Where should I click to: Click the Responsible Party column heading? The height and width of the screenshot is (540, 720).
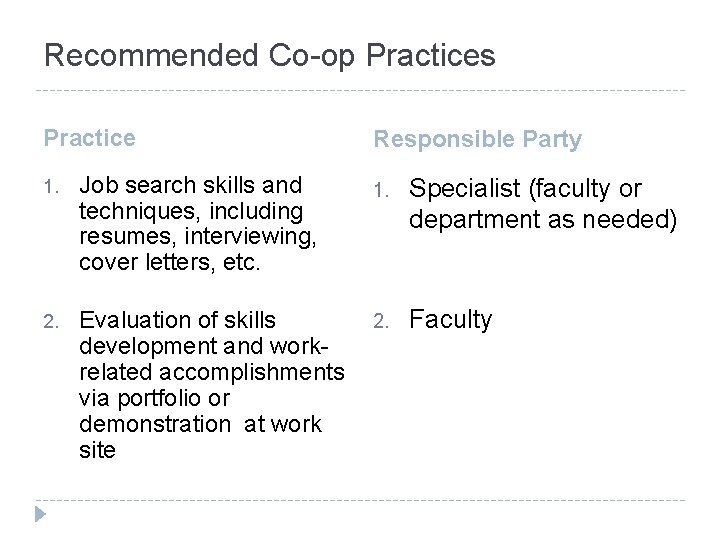(x=478, y=139)
